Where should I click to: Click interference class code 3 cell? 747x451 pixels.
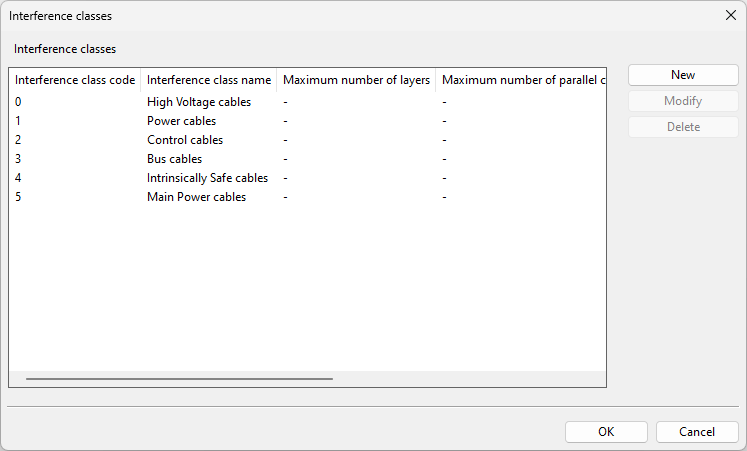[x=18, y=159]
